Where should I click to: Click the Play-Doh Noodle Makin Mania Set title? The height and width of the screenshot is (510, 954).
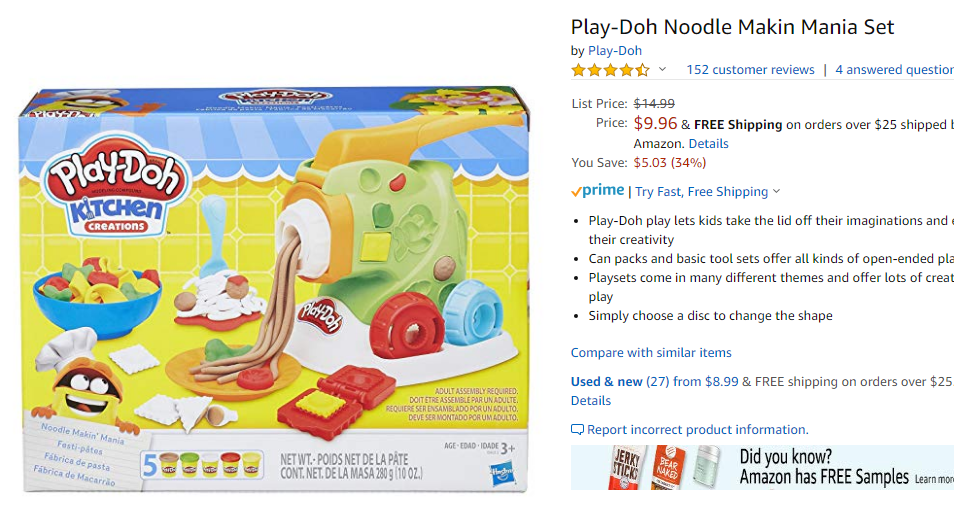tap(733, 27)
